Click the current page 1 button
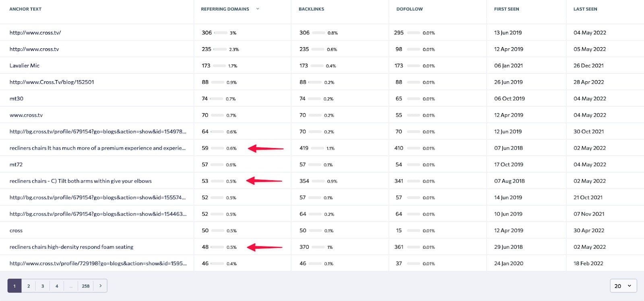 (x=14, y=286)
